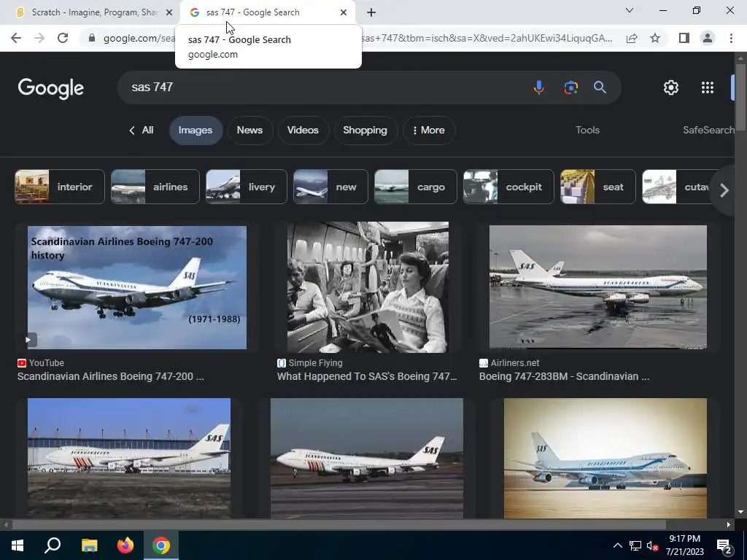Show more filter chips with right arrow
The height and width of the screenshot is (560, 747).
click(724, 190)
